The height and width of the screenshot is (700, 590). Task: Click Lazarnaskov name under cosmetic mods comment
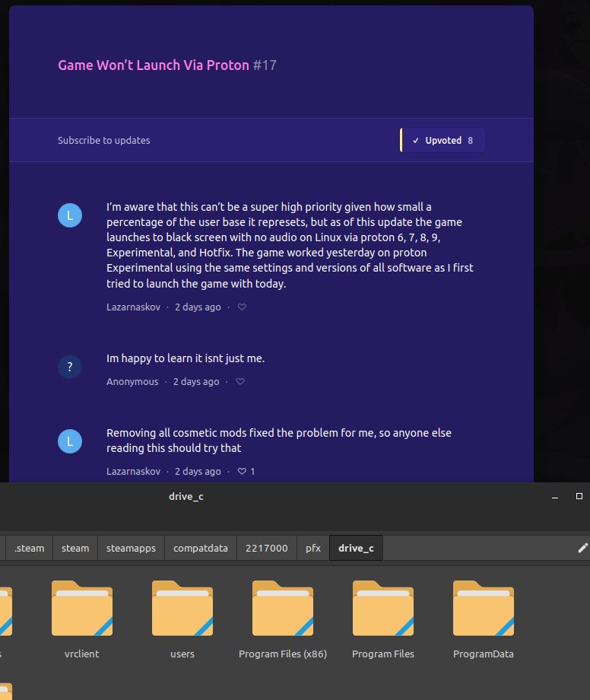pyautogui.click(x=133, y=472)
